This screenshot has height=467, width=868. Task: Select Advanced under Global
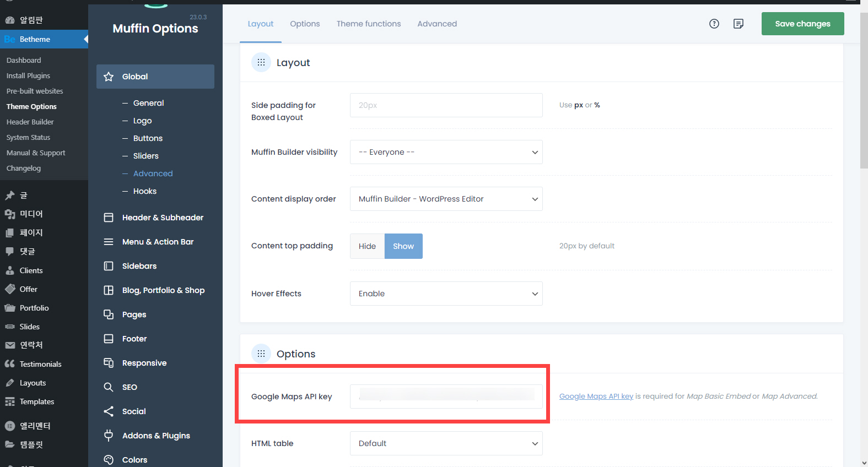(153, 173)
